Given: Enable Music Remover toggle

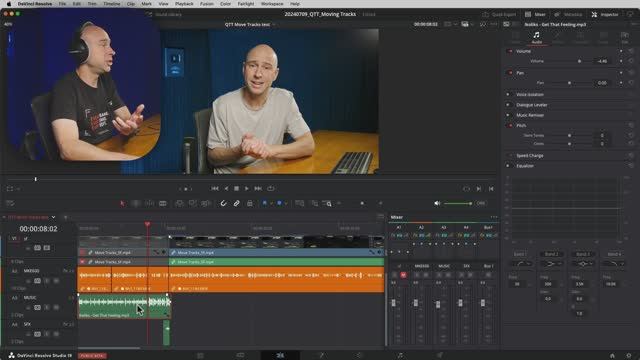Looking at the screenshot, I should click(508, 115).
